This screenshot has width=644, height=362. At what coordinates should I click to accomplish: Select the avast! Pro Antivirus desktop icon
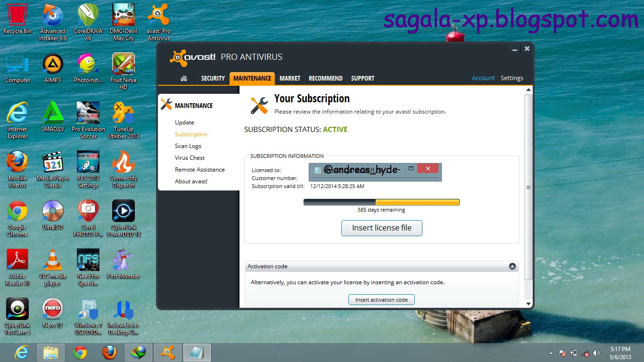[159, 23]
